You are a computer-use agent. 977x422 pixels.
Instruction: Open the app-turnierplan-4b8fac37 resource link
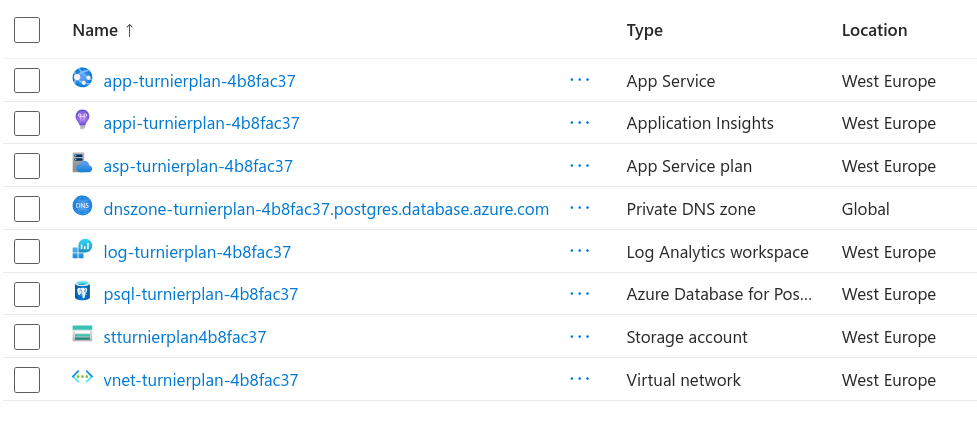tap(199, 81)
